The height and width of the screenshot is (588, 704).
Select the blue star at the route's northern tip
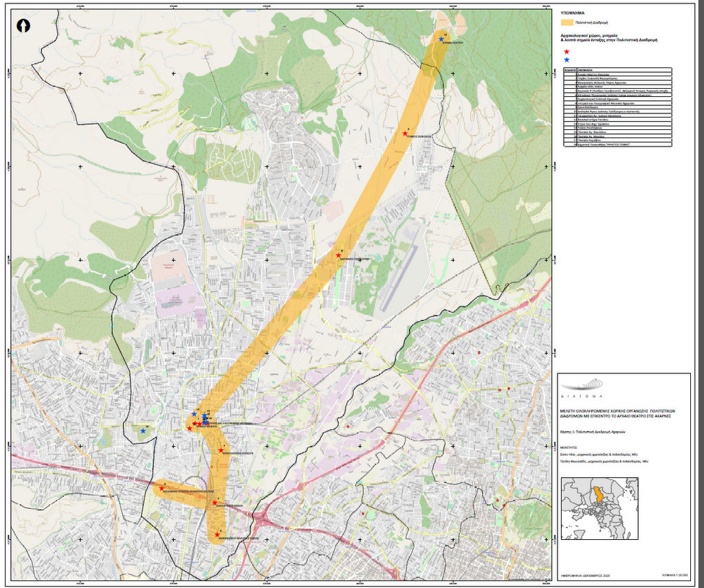coord(441,39)
